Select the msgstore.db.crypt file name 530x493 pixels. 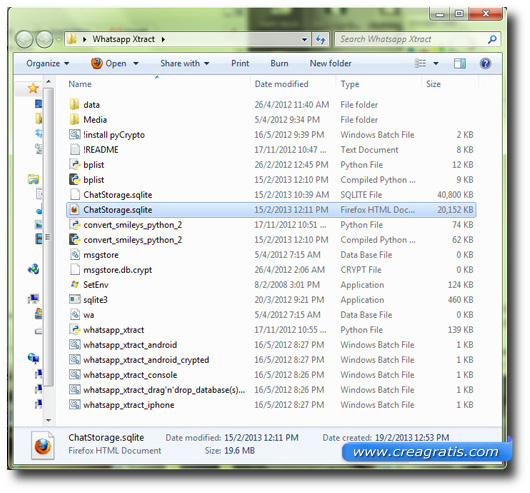click(118, 270)
